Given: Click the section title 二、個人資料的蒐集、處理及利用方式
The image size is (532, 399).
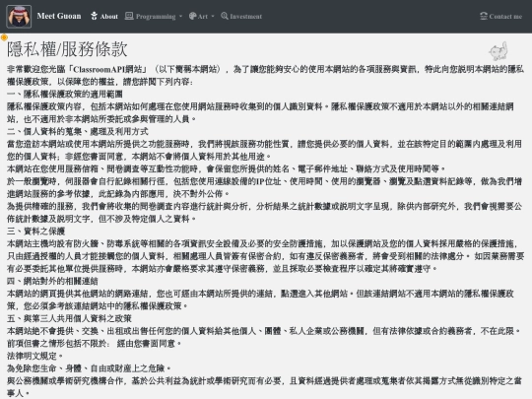Looking at the screenshot, I should tap(78, 131).
